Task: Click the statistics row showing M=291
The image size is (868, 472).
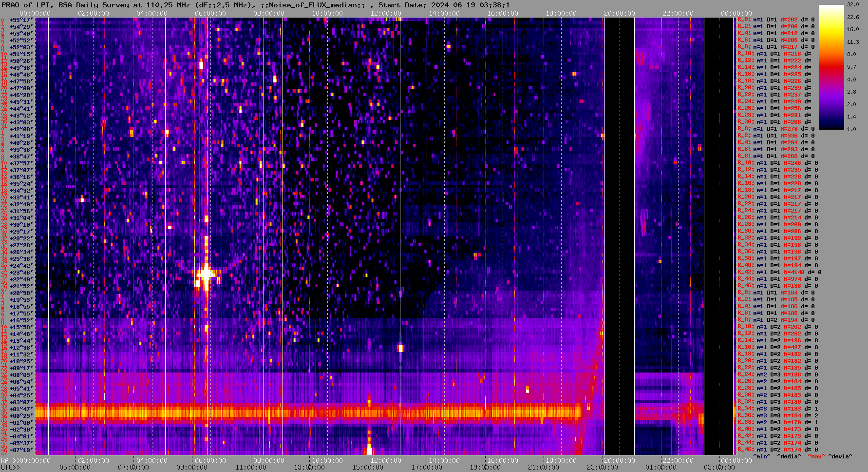Action: [x=774, y=116]
